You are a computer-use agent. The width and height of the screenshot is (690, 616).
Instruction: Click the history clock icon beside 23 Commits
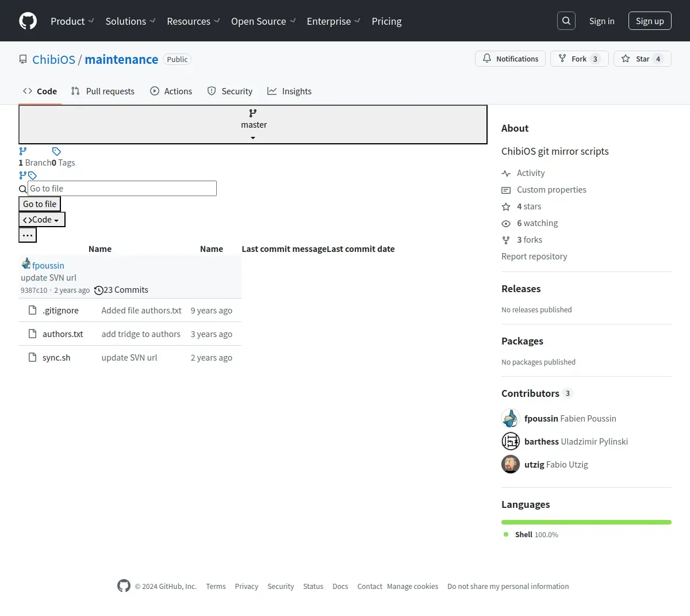tap(99, 290)
